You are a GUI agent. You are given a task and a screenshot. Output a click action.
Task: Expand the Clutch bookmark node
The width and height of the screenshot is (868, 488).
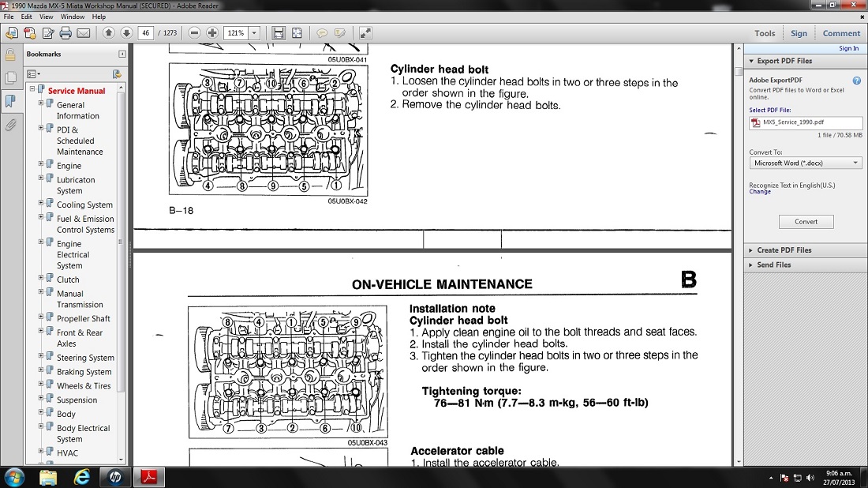pyautogui.click(x=41, y=277)
